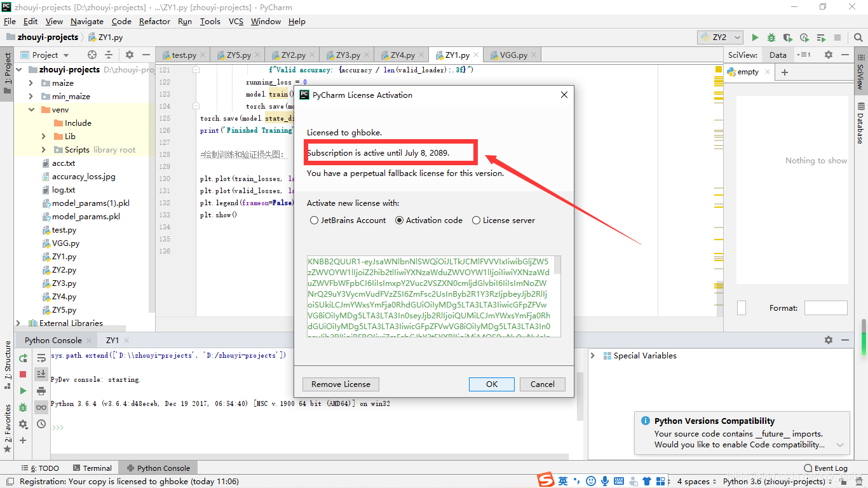Open ZY2 run configuration dropdown
The height and width of the screenshot is (488, 868).
pyautogui.click(x=720, y=37)
